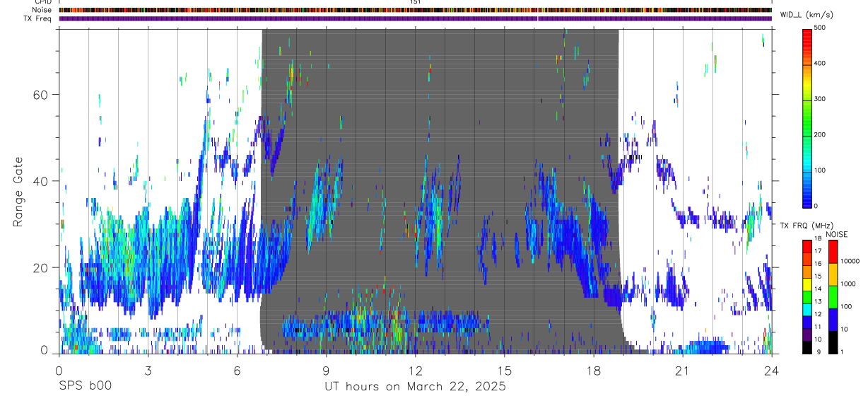
Task: Select the 12 MHz tick on TX FRQ legend
Action: coord(819,314)
